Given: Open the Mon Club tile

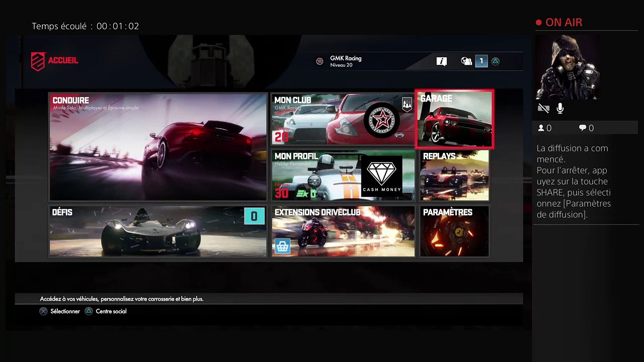Looking at the screenshot, I should coord(343,119).
